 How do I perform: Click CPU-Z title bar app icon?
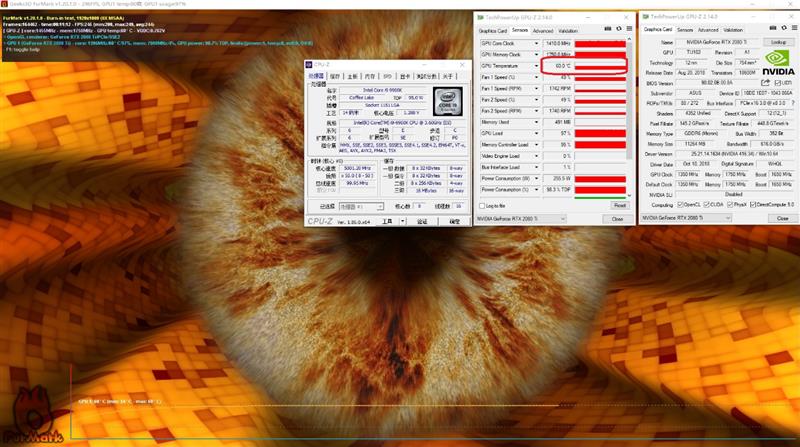coord(309,65)
